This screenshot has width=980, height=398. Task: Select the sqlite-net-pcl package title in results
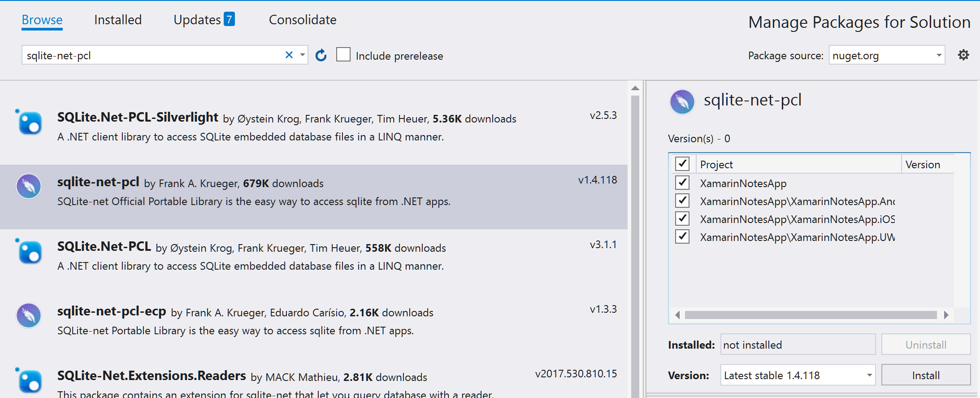click(x=98, y=182)
